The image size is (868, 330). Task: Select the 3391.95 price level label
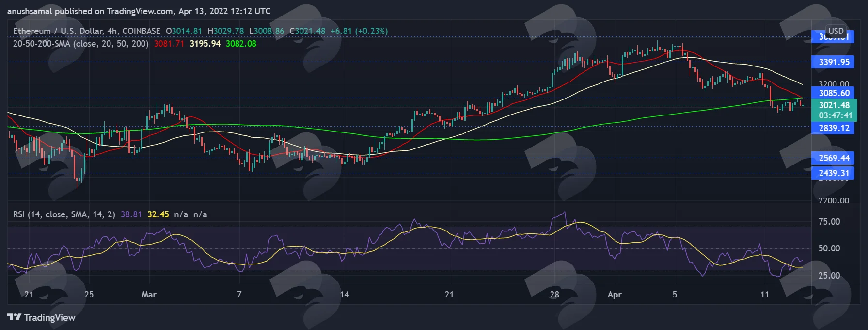click(x=834, y=62)
